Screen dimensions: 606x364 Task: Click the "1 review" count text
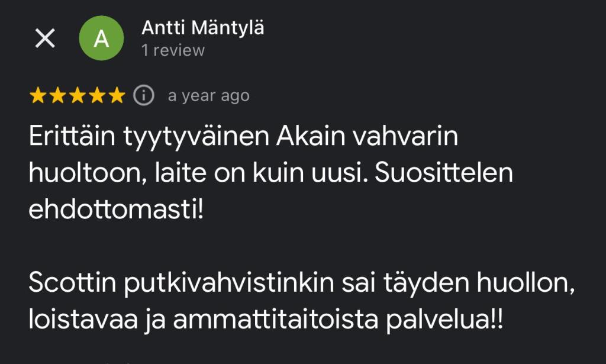click(x=173, y=50)
